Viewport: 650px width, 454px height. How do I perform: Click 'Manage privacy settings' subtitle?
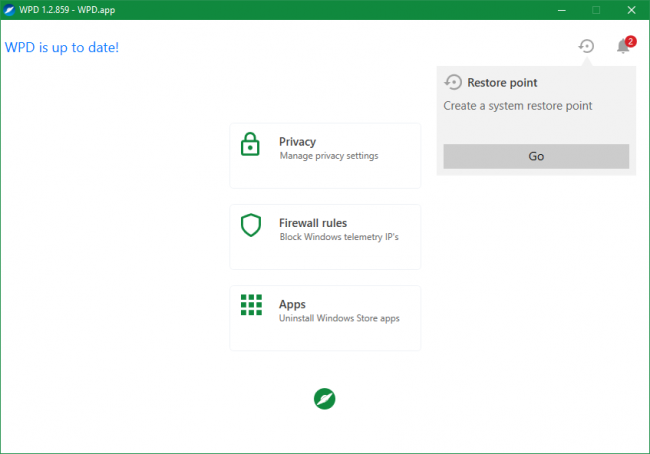329,156
